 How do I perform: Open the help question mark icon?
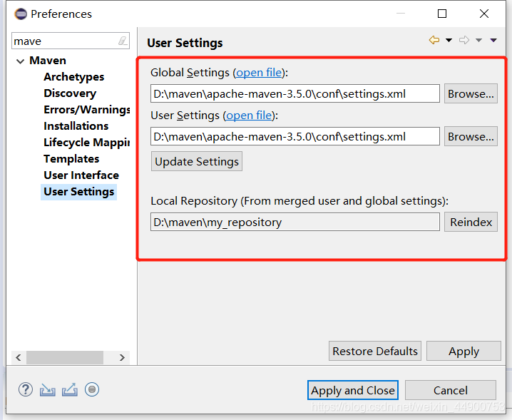pyautogui.click(x=26, y=389)
